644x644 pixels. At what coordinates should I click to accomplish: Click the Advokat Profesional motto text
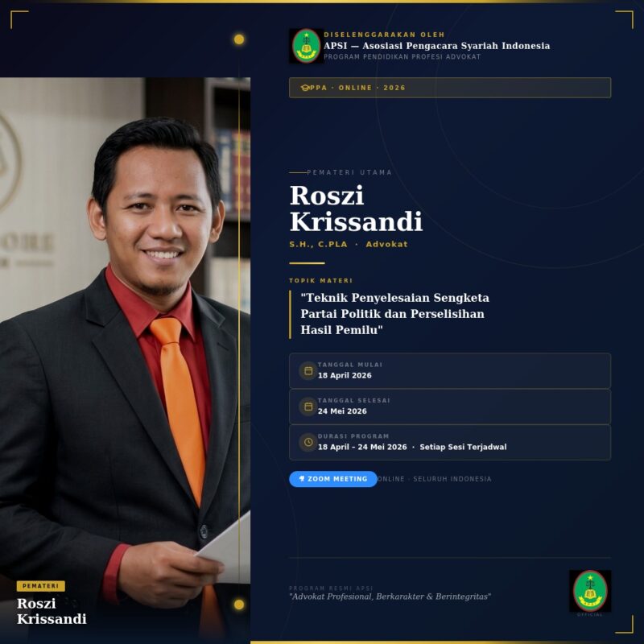coord(390,597)
